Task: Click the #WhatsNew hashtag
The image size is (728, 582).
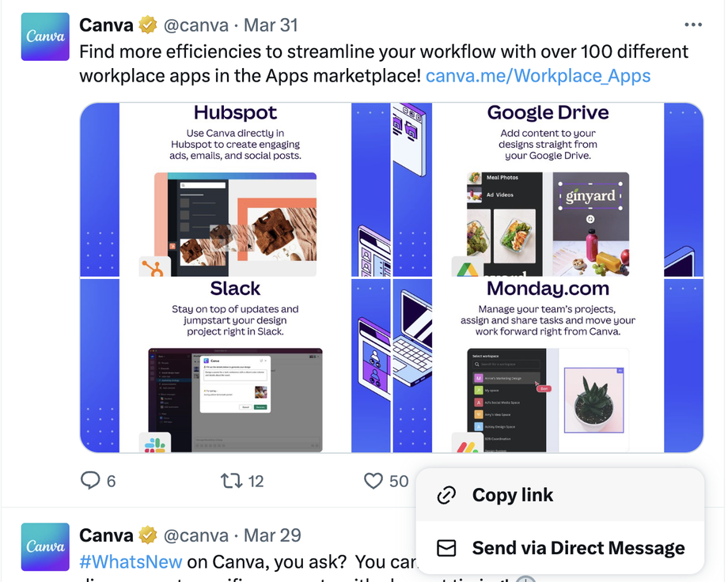Action: [x=131, y=562]
